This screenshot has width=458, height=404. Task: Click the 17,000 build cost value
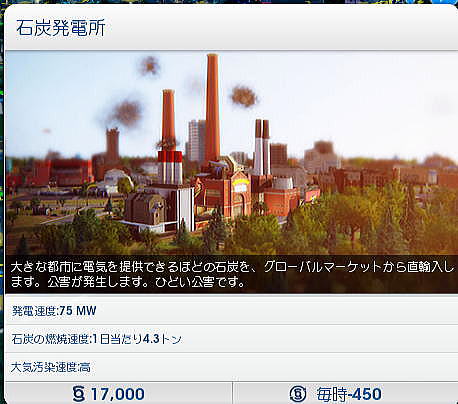(118, 394)
